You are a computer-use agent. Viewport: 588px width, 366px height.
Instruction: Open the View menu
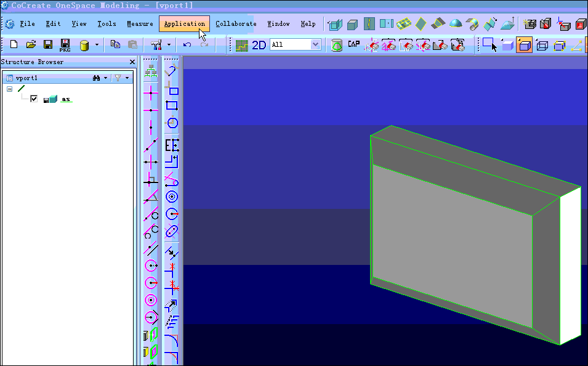coord(79,23)
